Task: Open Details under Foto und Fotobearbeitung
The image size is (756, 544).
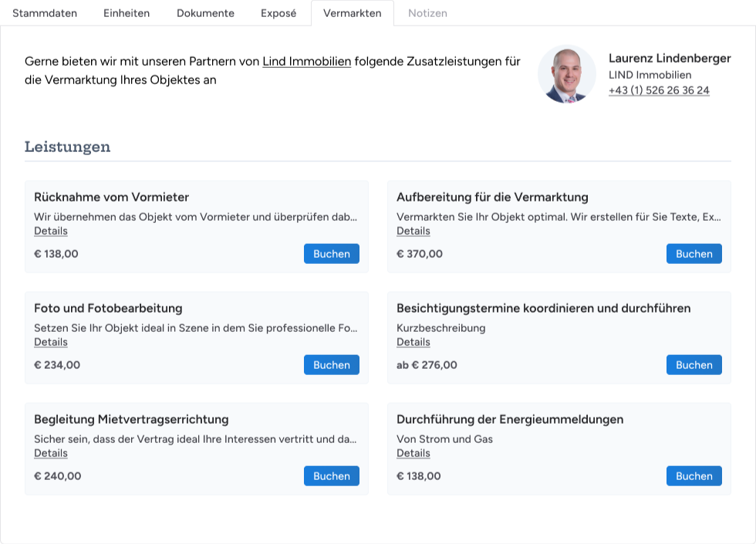Action: point(50,342)
